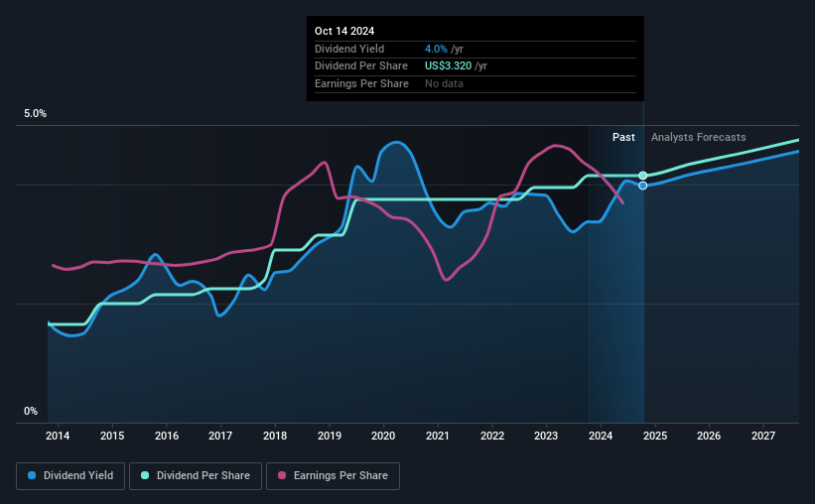
Task: Click the Analysts Forecasts label
Action: point(698,137)
